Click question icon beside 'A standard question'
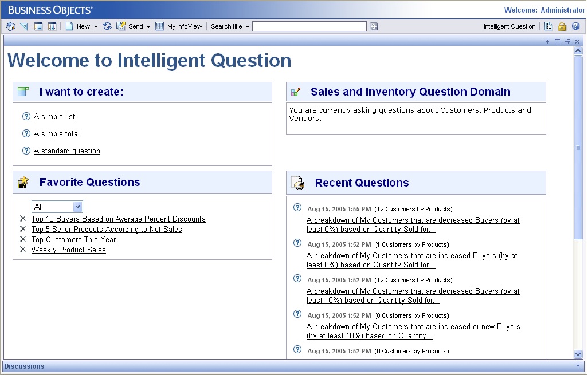The image size is (588, 375). tap(26, 151)
